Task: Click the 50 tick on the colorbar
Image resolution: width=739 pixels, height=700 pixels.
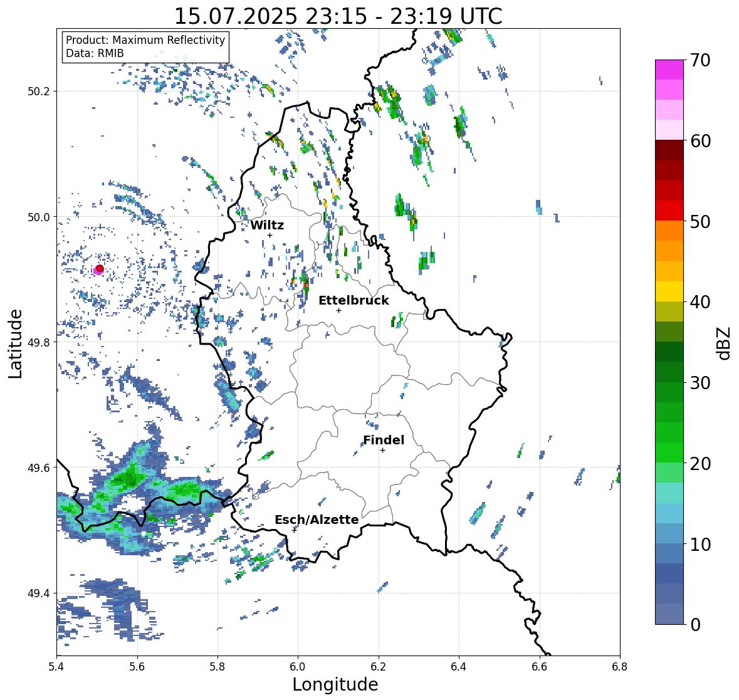Action: click(700, 221)
